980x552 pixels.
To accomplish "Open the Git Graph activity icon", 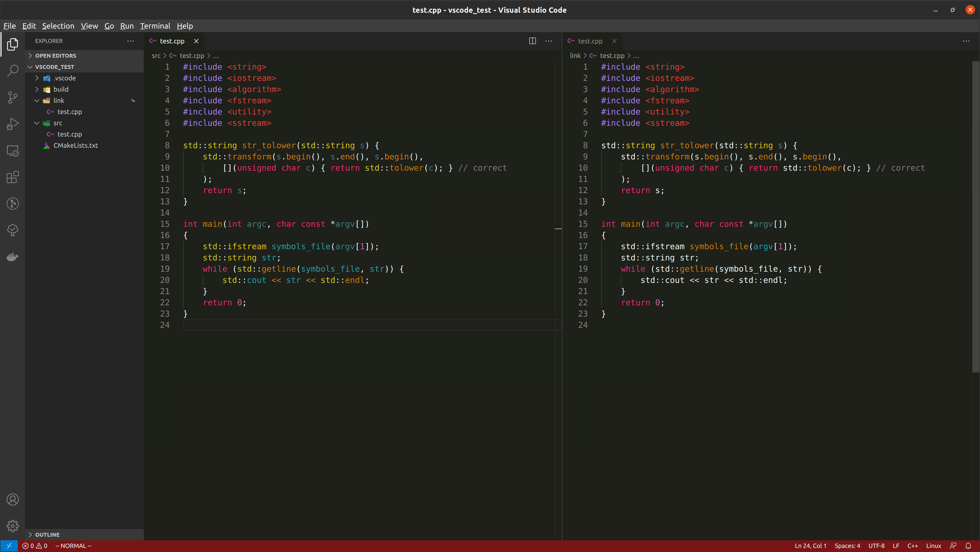I will point(12,204).
